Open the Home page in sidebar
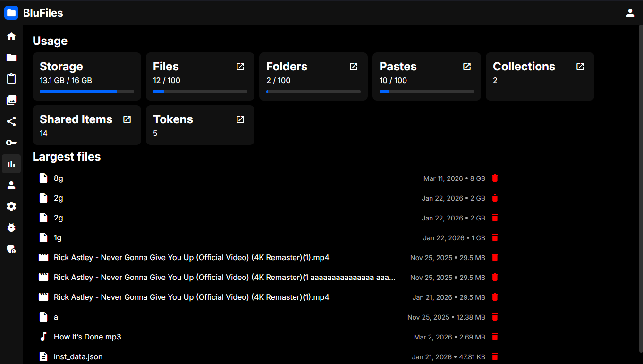 tap(11, 36)
